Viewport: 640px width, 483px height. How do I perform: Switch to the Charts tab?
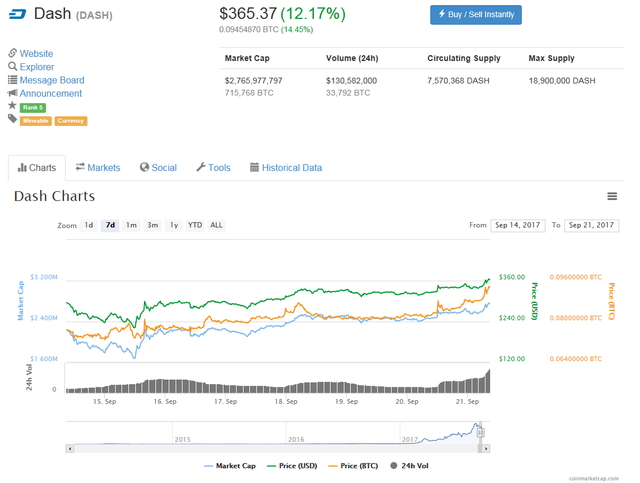pyautogui.click(x=37, y=168)
